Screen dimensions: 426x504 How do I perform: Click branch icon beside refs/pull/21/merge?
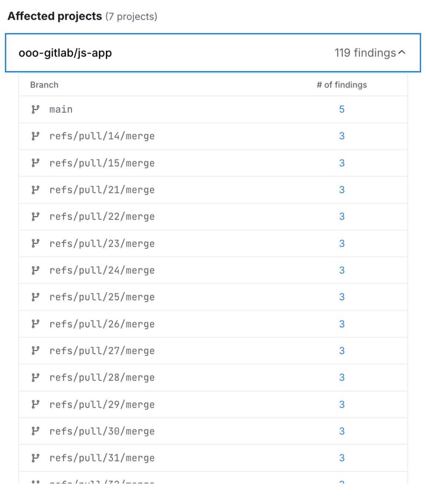36,190
